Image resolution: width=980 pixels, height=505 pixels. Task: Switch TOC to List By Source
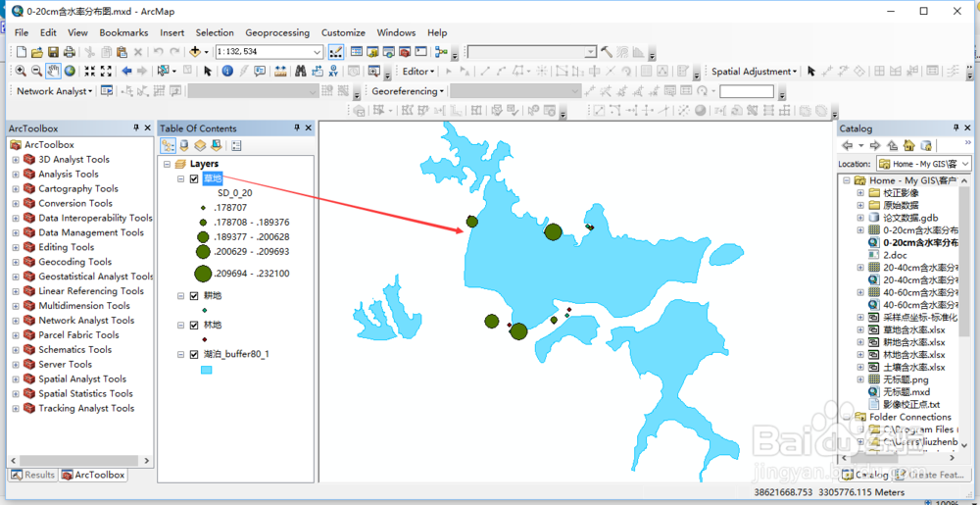184,146
